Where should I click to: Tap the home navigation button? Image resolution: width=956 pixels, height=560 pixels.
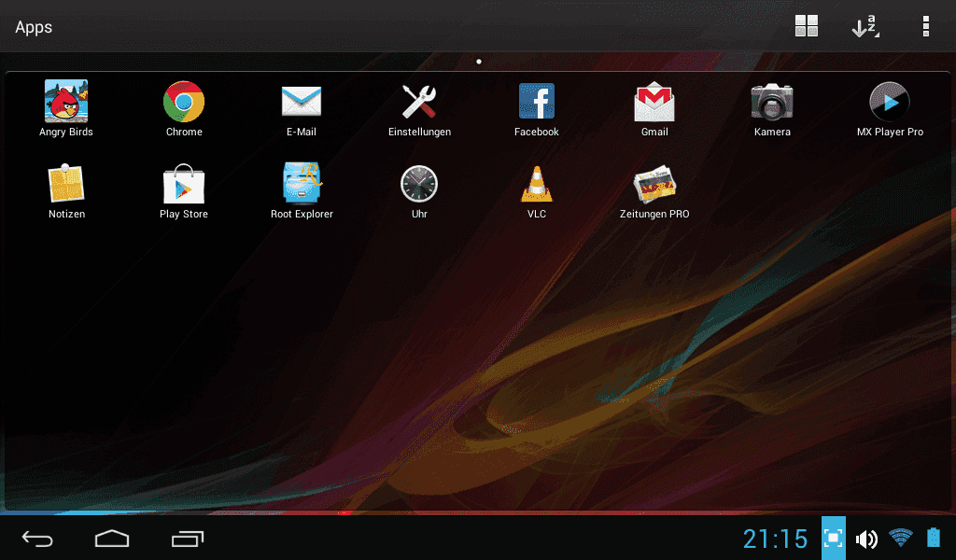[112, 539]
